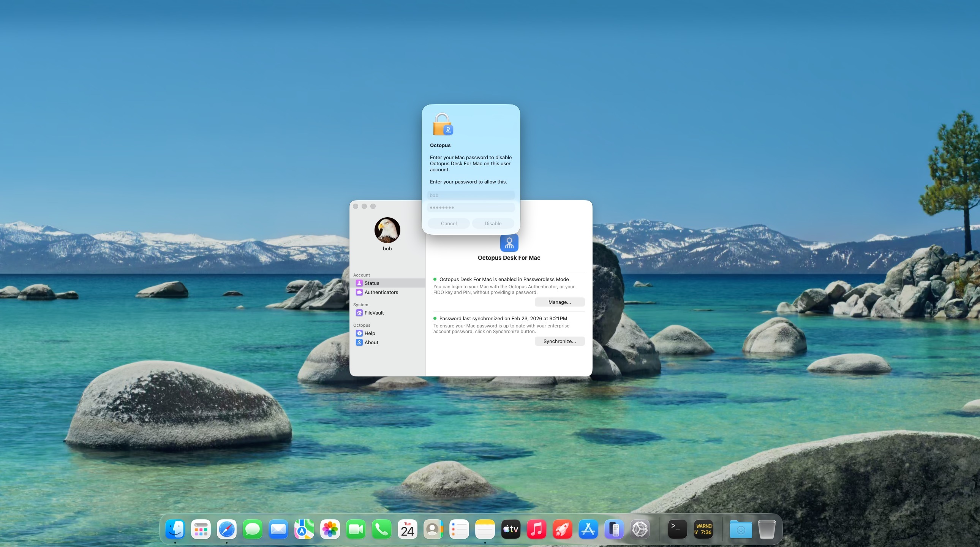Viewport: 980px width, 547px height.
Task: Click the Octopus logo above the app title
Action: coord(509,243)
